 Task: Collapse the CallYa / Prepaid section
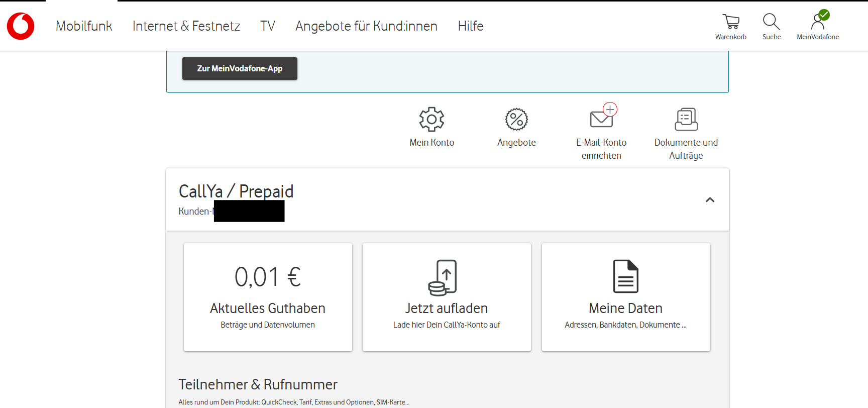(710, 200)
